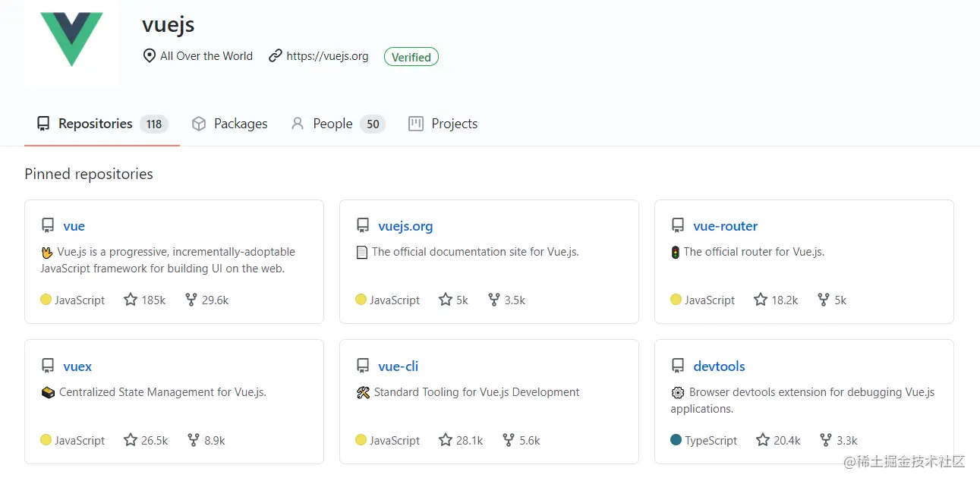Click the vuex fork icon (8.9k)
The width and height of the screenshot is (980, 484).
[x=194, y=440]
